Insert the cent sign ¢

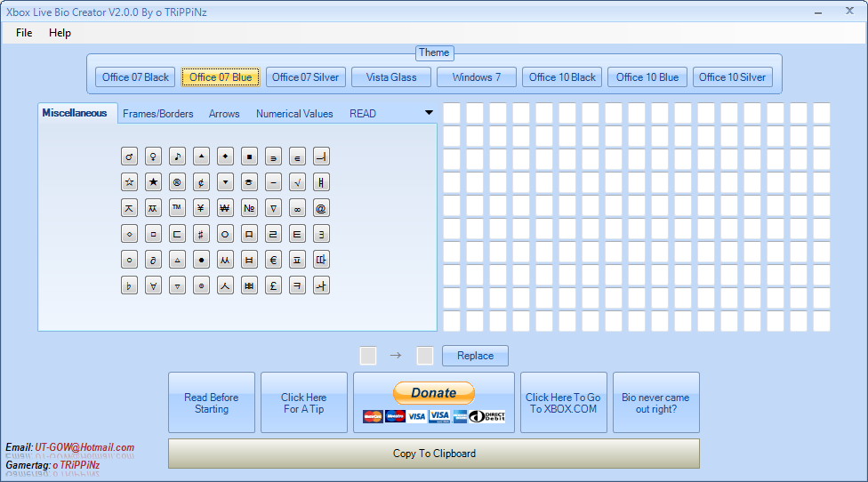pyautogui.click(x=201, y=182)
